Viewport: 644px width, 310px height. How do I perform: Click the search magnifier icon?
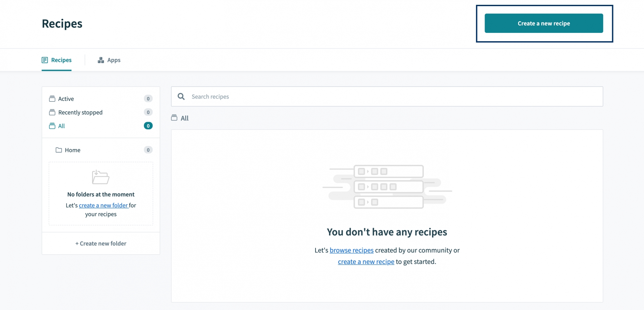click(x=181, y=97)
